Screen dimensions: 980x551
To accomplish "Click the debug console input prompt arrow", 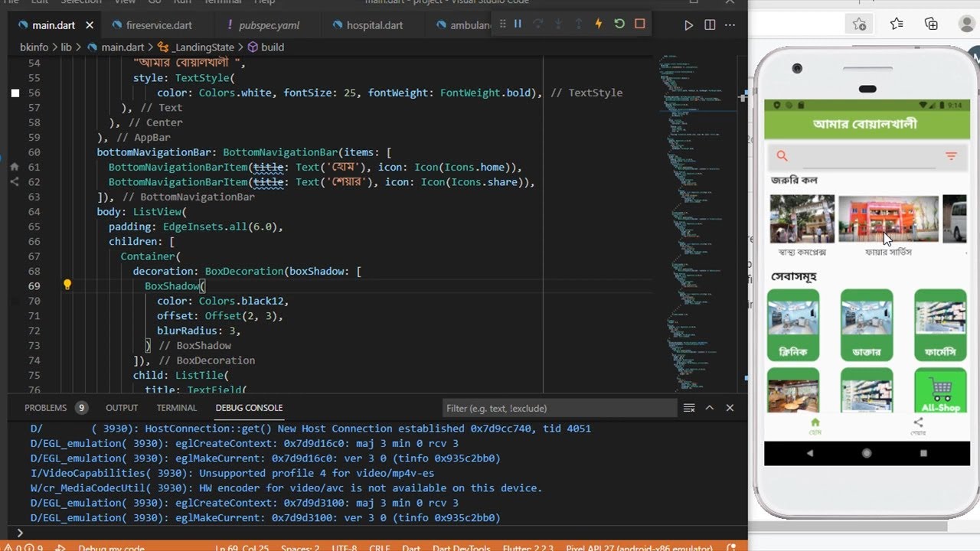I will point(20,533).
